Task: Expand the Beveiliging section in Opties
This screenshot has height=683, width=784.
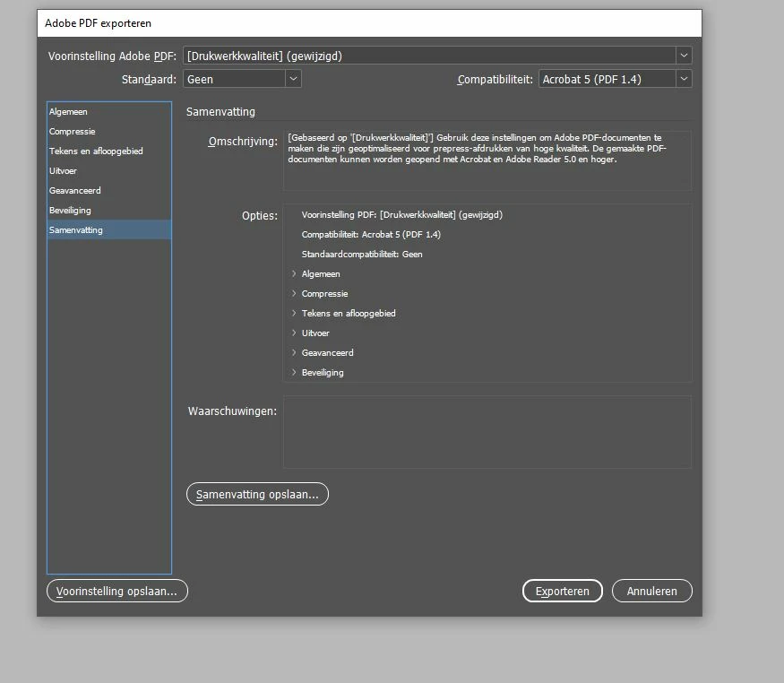Action: [294, 373]
